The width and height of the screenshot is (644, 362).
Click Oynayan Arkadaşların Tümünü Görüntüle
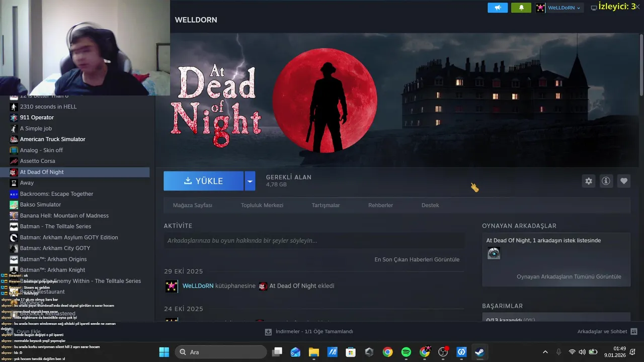(569, 277)
